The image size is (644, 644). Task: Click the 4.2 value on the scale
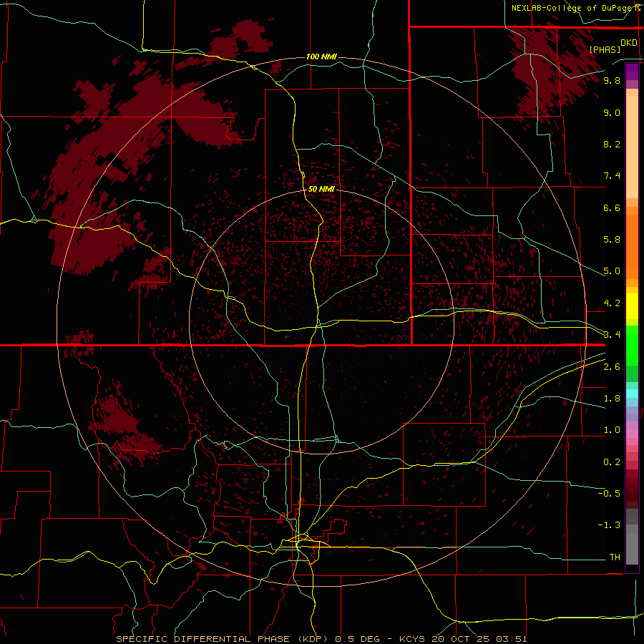[612, 303]
